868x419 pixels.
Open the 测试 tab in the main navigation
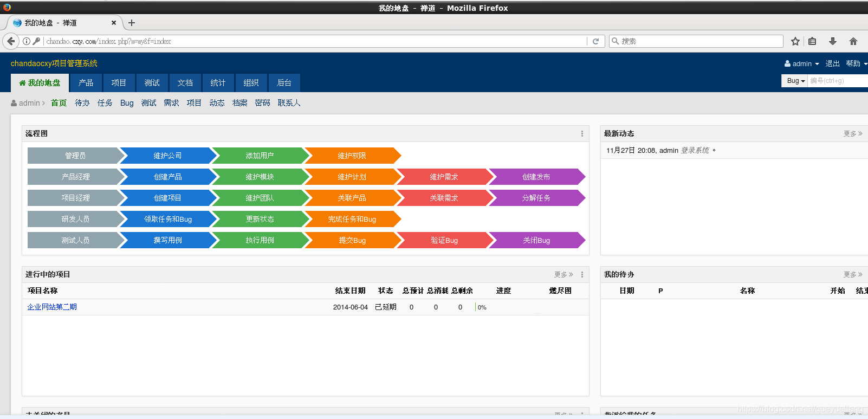(152, 83)
